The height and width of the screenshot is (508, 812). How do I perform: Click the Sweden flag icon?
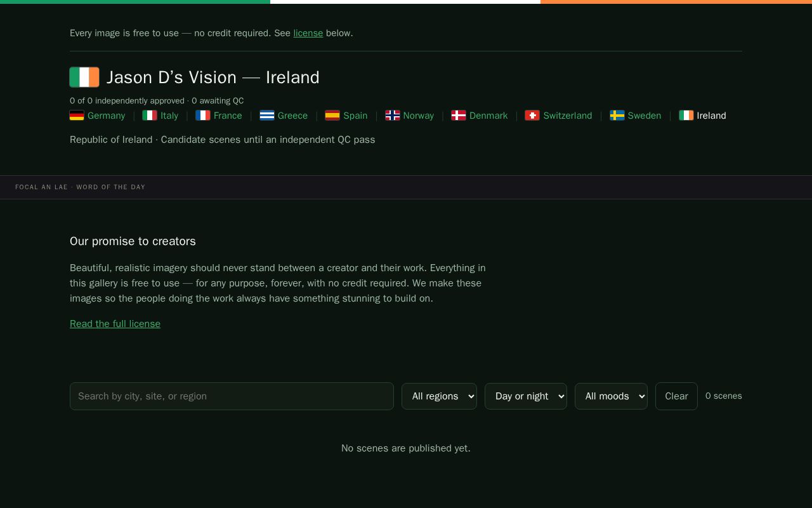coord(617,116)
